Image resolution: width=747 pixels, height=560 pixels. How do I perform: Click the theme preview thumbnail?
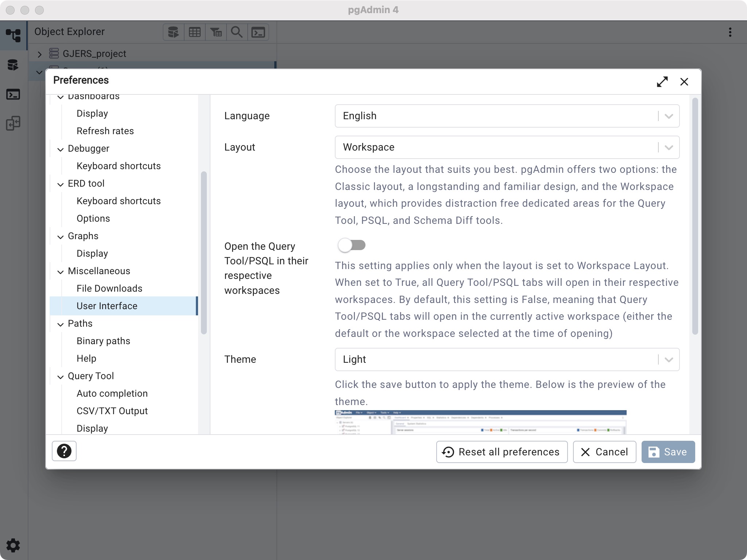(x=480, y=422)
